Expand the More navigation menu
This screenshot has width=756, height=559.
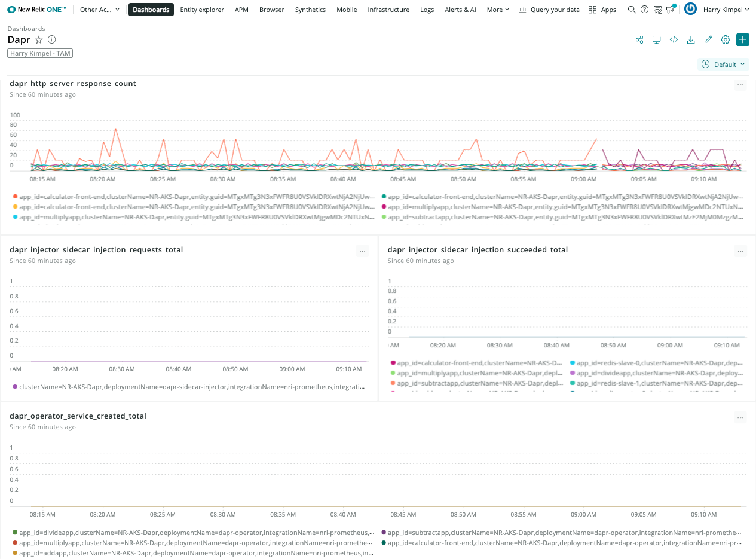(498, 10)
